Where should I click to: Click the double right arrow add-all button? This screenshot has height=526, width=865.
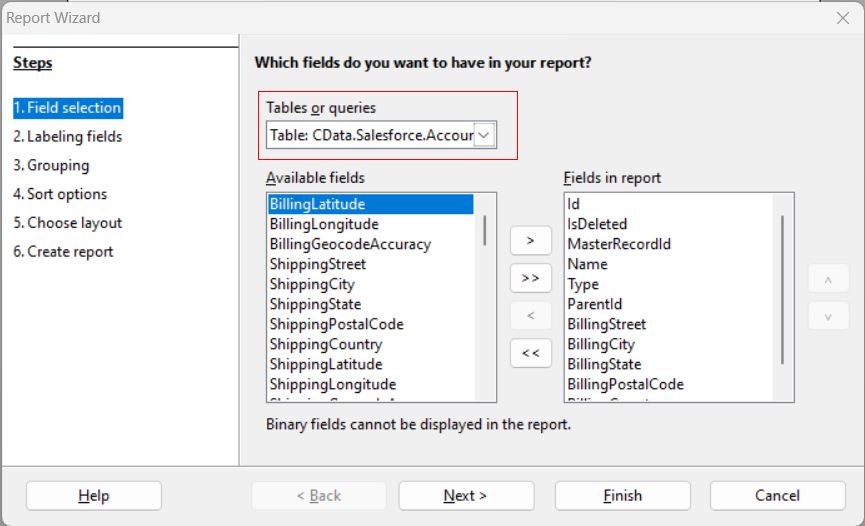(x=530, y=277)
